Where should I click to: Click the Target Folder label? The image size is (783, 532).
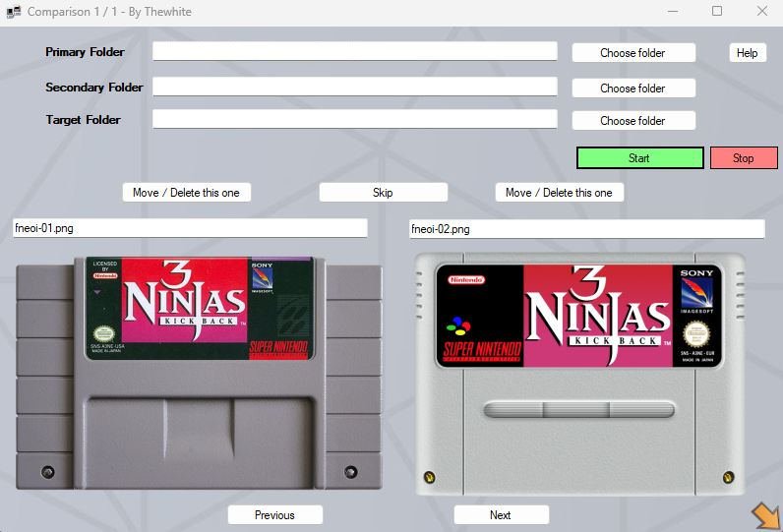pyautogui.click(x=83, y=120)
